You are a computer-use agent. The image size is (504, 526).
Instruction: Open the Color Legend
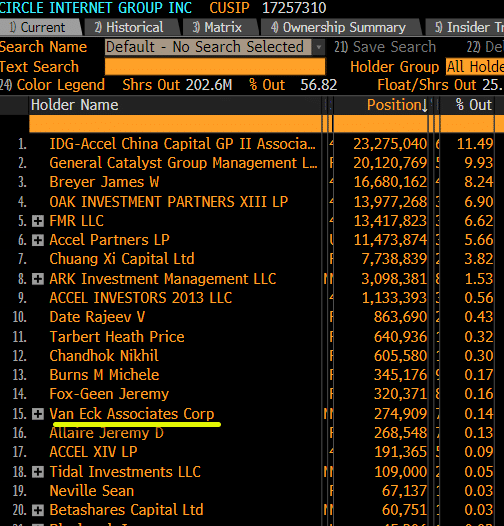click(x=53, y=85)
